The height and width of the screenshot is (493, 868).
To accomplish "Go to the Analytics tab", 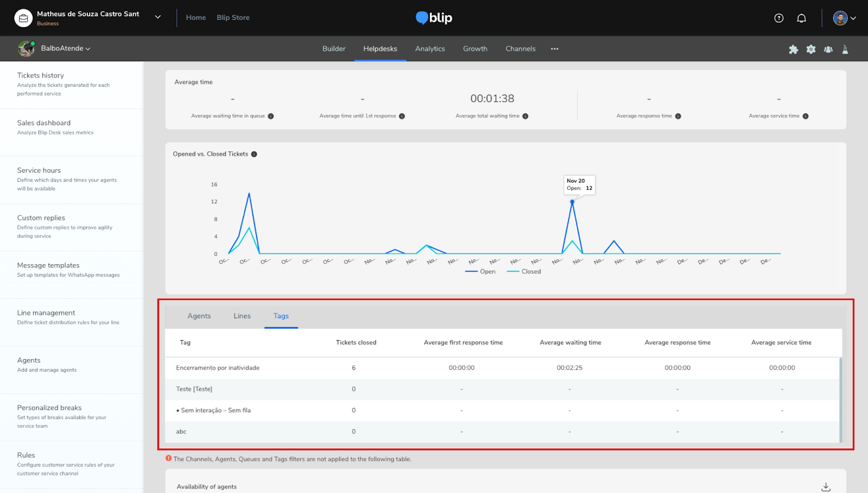I will tap(430, 49).
